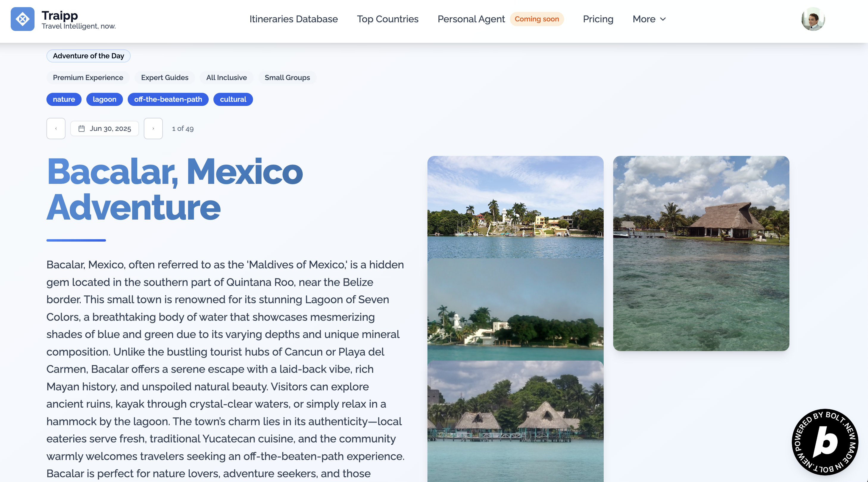
Task: Click the off-the-beaten-path tag
Action: coord(168,99)
